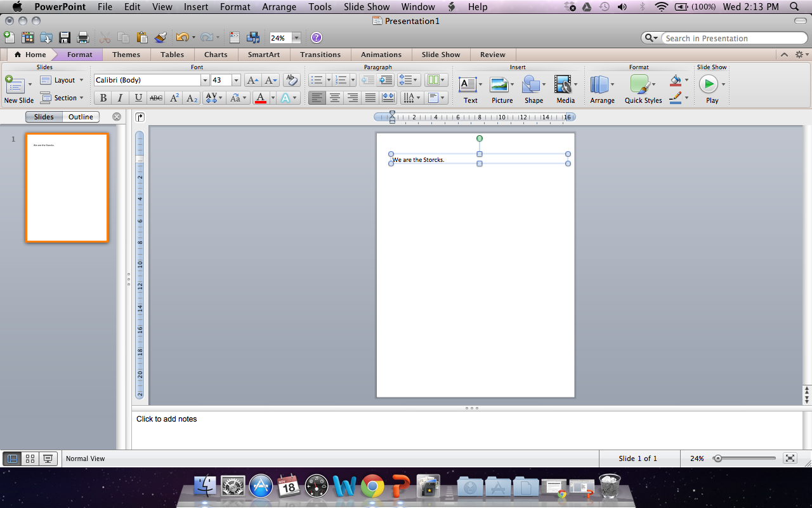The width and height of the screenshot is (812, 508).
Task: Switch to Slide Sorter view icon
Action: (30, 458)
